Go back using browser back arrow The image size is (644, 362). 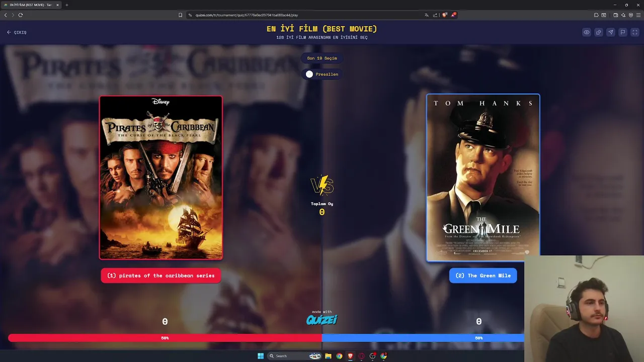click(x=6, y=15)
